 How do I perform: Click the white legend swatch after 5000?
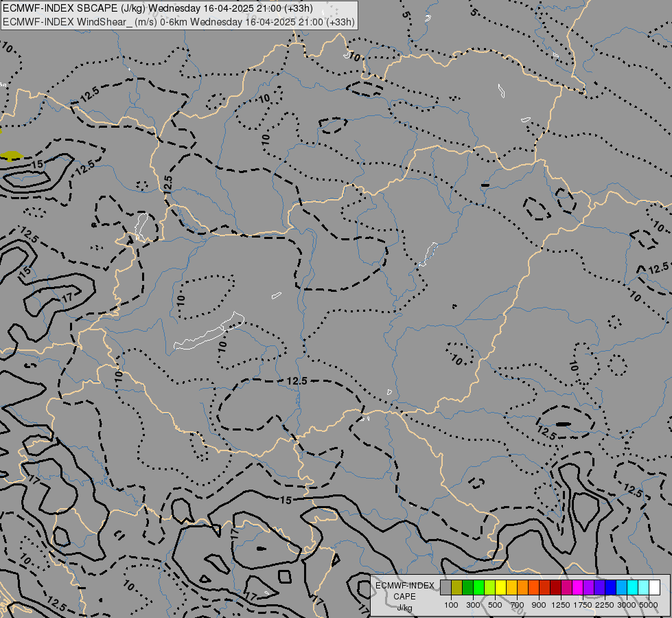point(654,588)
